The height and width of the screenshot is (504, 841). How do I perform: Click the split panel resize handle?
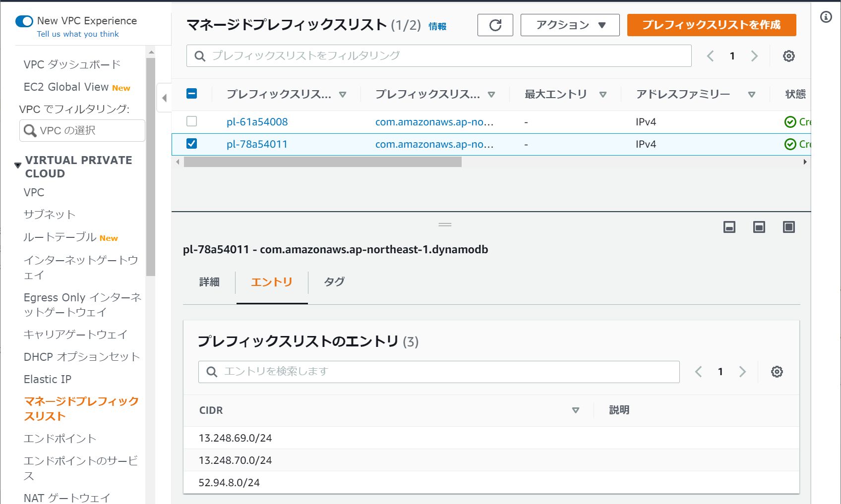coord(445,224)
